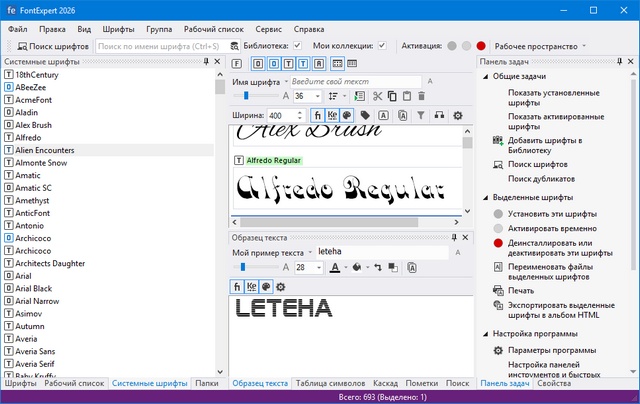Image resolution: width=640 pixels, height=404 pixels.
Task: Open the sample size 28 dropdown
Action: (319, 268)
